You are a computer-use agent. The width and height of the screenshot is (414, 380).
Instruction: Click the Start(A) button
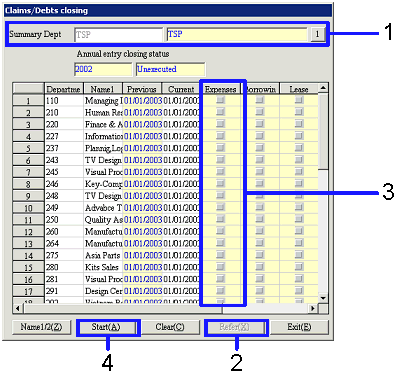[106, 327]
